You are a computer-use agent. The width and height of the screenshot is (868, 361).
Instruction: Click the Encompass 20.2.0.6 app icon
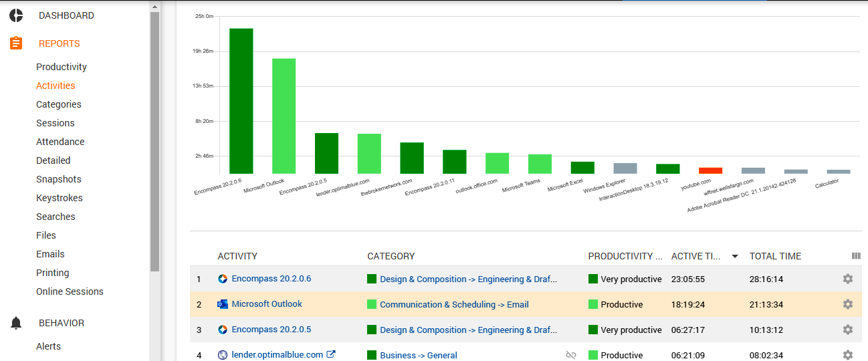pos(223,279)
